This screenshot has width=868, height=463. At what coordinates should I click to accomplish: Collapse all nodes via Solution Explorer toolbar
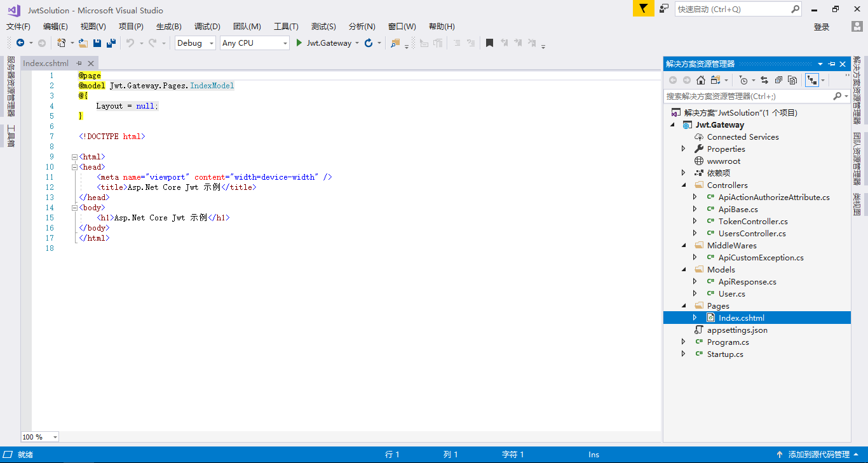pyautogui.click(x=778, y=80)
